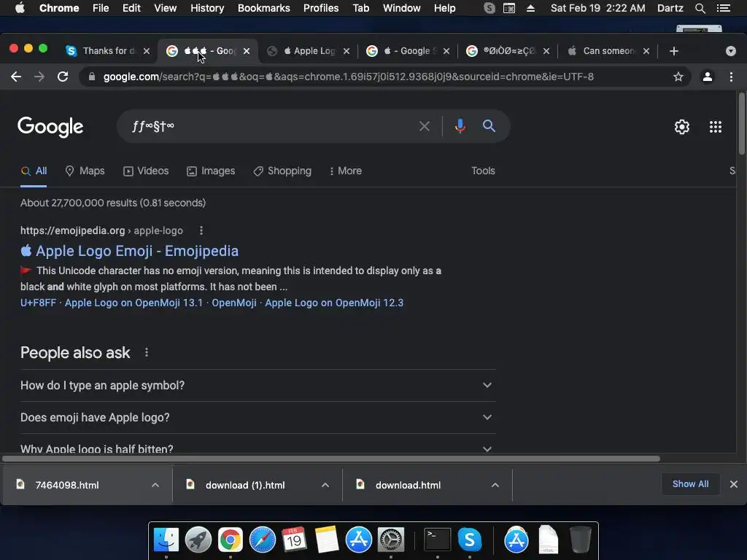Open Finder from the Dock

pos(166,540)
